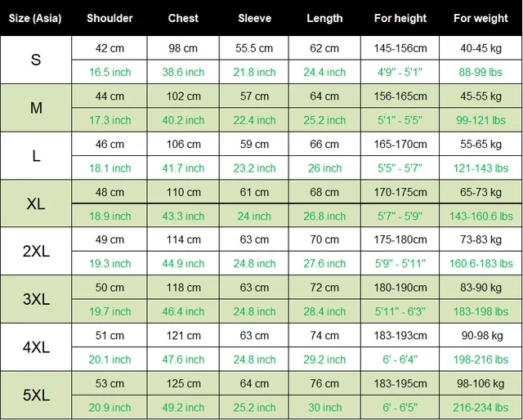
Task: Click the '26.8 inch' length cell
Action: pos(324,217)
